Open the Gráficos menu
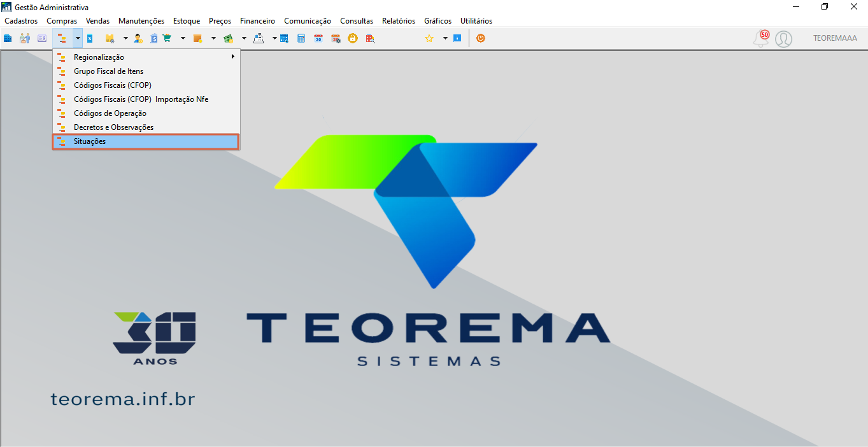868x447 pixels. pyautogui.click(x=438, y=21)
